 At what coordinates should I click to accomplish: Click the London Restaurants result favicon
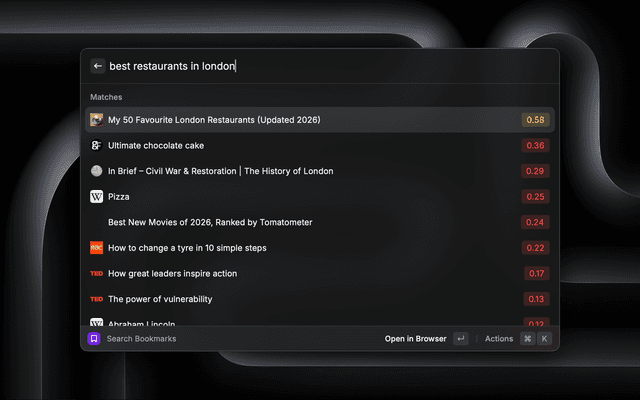click(x=96, y=120)
